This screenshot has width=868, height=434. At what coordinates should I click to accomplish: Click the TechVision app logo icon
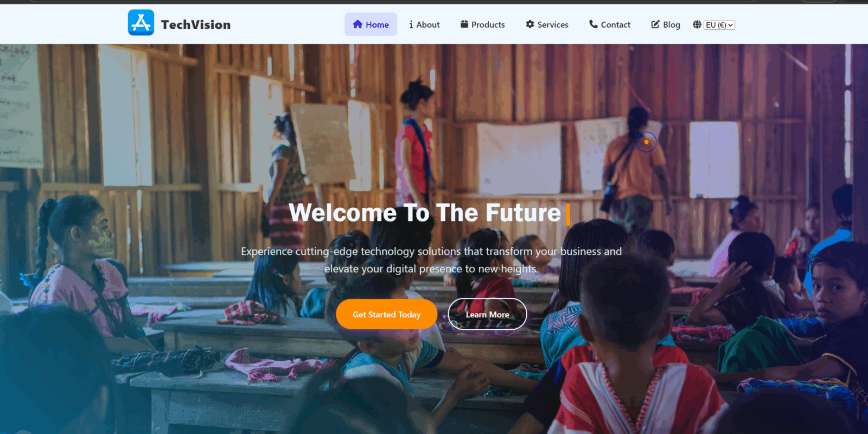pos(141,23)
